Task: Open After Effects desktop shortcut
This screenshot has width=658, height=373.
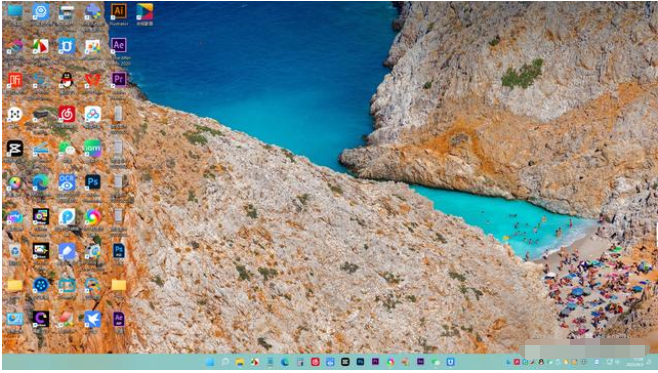Action: click(119, 45)
